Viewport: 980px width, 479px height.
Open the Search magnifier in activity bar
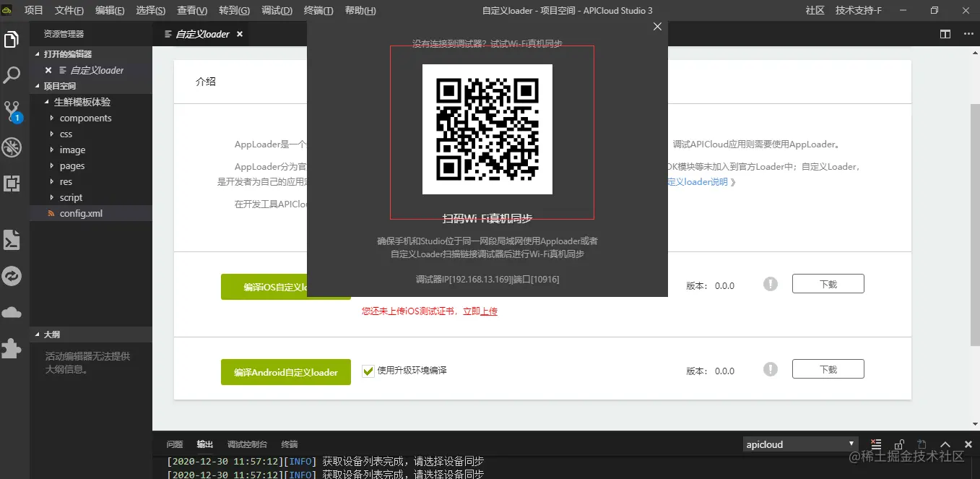coord(12,74)
